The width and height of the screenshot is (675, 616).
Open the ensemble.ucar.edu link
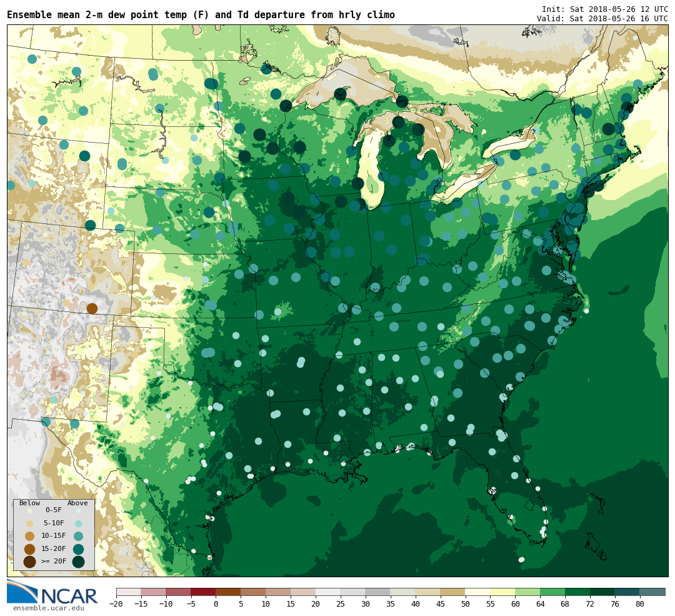point(48,608)
